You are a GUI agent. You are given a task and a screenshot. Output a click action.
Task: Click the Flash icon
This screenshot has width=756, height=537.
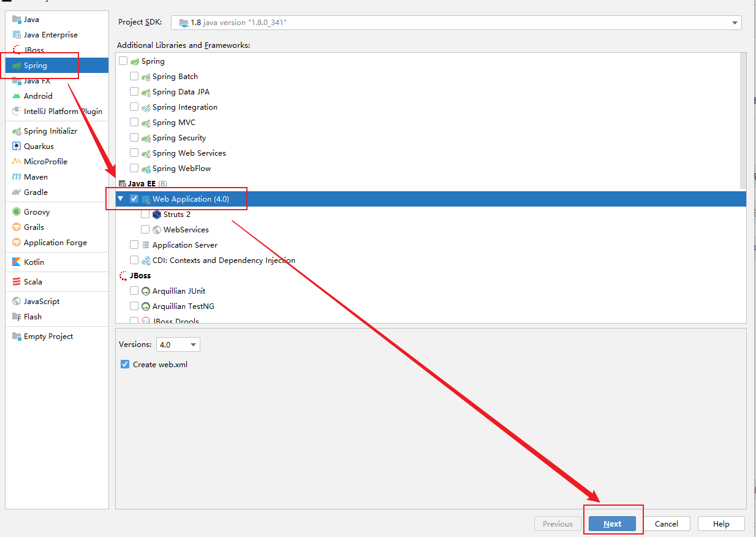click(17, 317)
